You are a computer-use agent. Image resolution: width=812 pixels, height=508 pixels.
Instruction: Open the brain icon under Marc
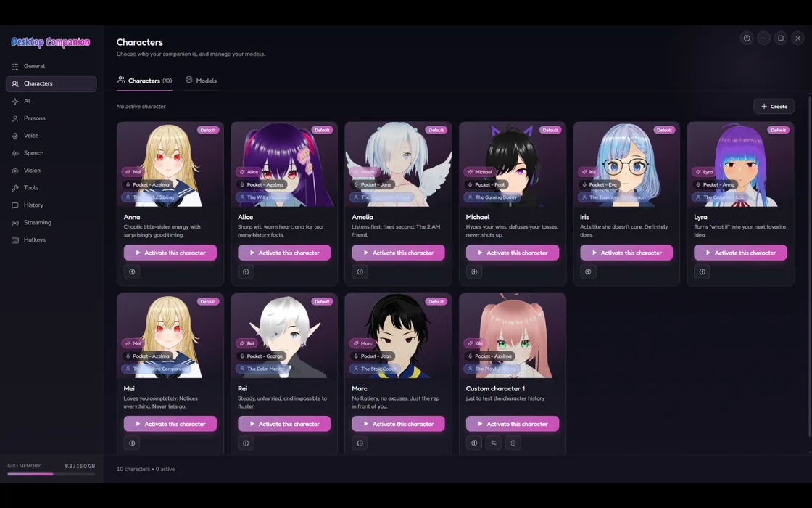click(360, 443)
